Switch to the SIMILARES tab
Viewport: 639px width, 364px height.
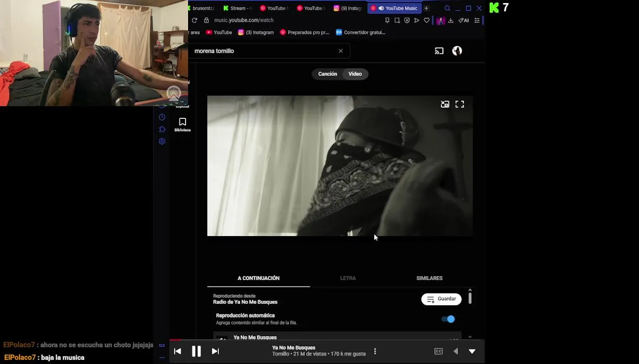coord(429,278)
